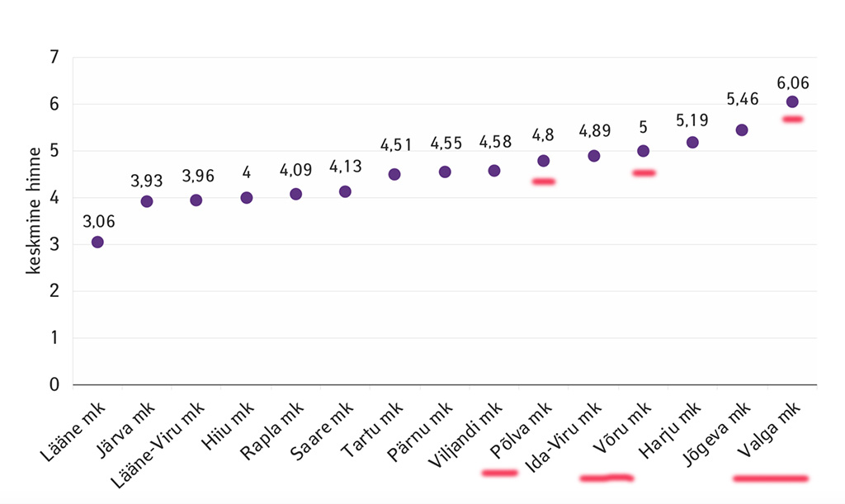This screenshot has height=504, width=845.
Task: Click the Lääne mk data point
Action: [97, 242]
